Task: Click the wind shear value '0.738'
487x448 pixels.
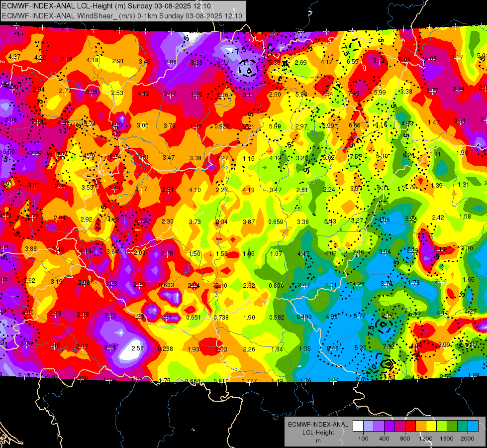Action: tap(221, 318)
